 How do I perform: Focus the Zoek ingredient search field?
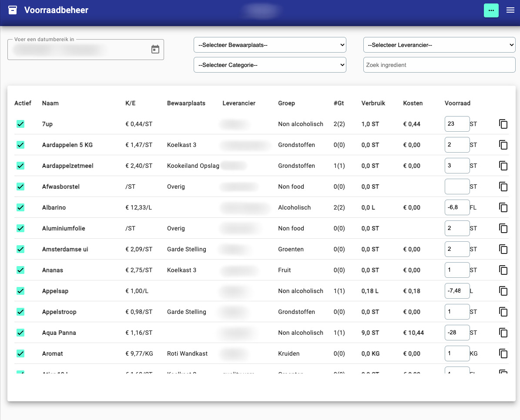click(x=439, y=65)
